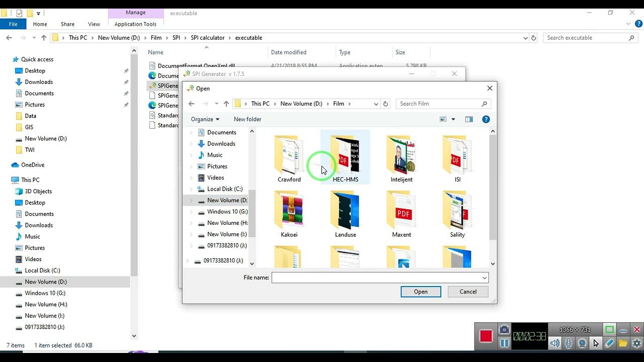The height and width of the screenshot is (362, 644).
Task: Take a screenshot with the recorder camera icon
Action: 504,329
